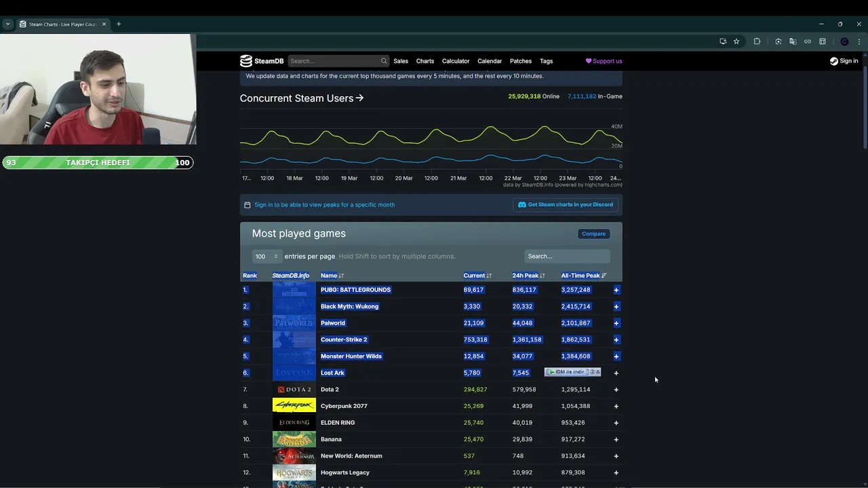868x488 pixels.
Task: Click the plus icon on Banana row
Action: [616, 439]
